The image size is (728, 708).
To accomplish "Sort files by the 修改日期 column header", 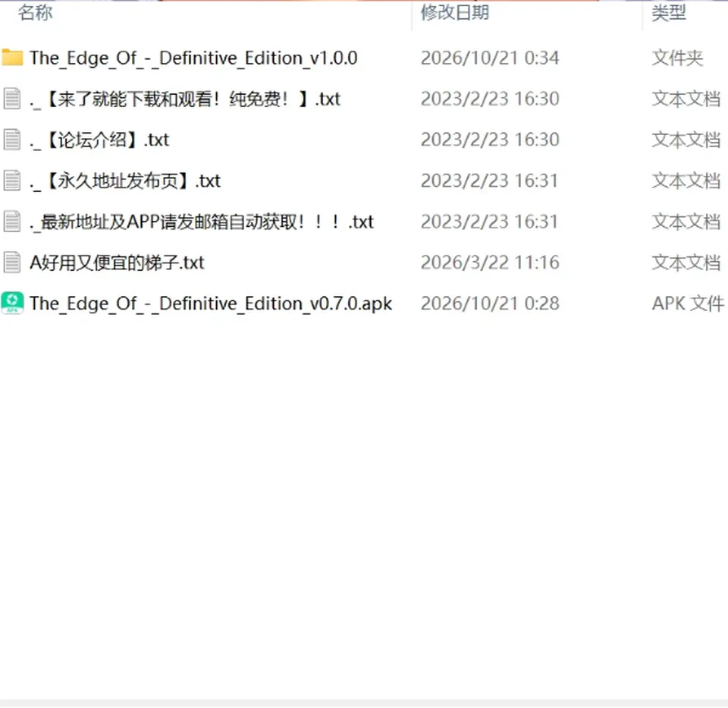I will coord(455,13).
